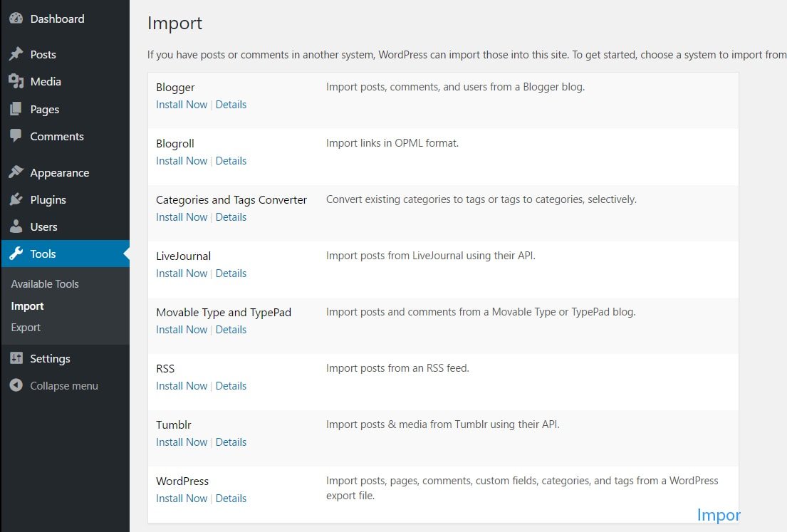
Task: Install Now the Tumblr importer
Action: click(181, 442)
